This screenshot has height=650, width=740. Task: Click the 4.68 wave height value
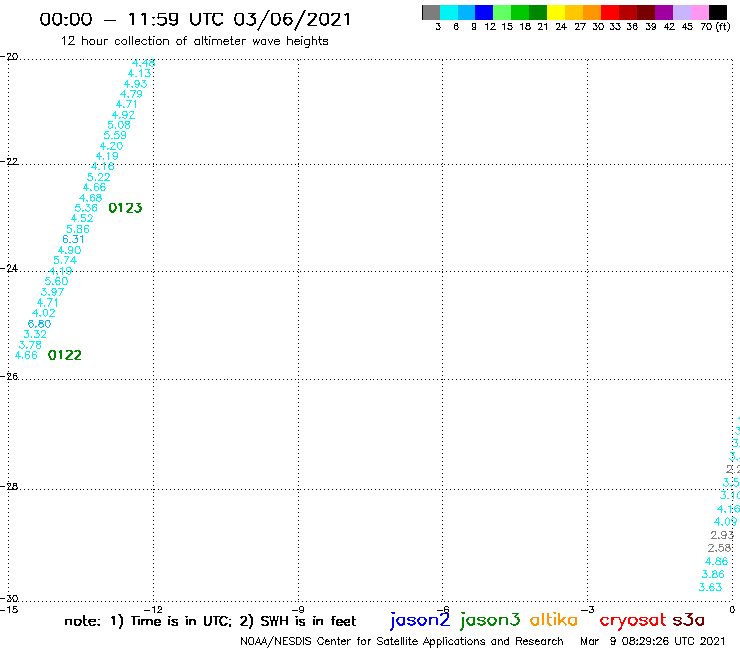coord(91,198)
